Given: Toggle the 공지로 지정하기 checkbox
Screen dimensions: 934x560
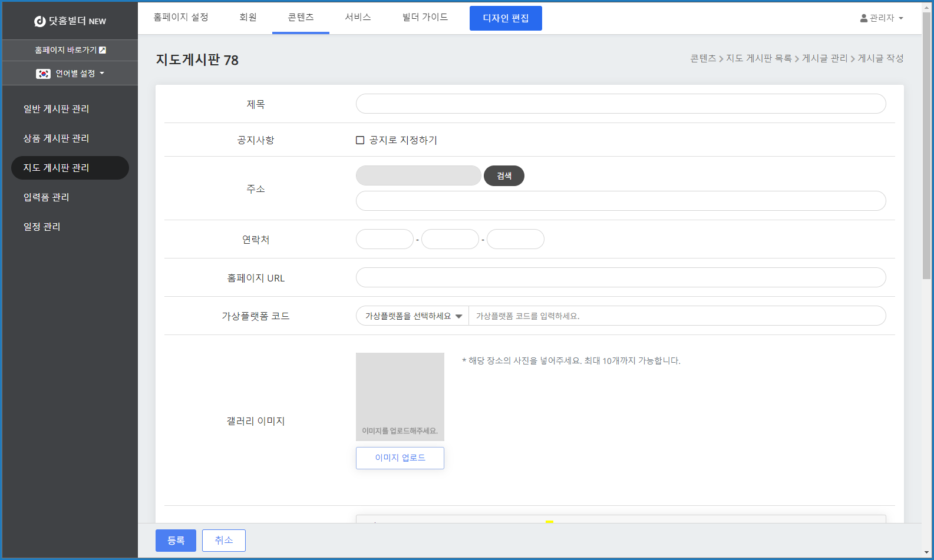Looking at the screenshot, I should 360,140.
